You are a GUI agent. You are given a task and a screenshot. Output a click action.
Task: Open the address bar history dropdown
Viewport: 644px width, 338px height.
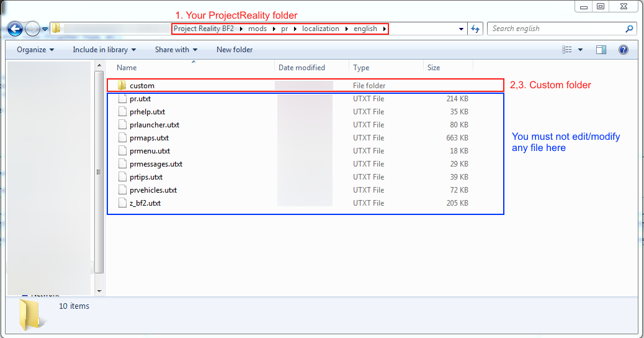click(461, 29)
